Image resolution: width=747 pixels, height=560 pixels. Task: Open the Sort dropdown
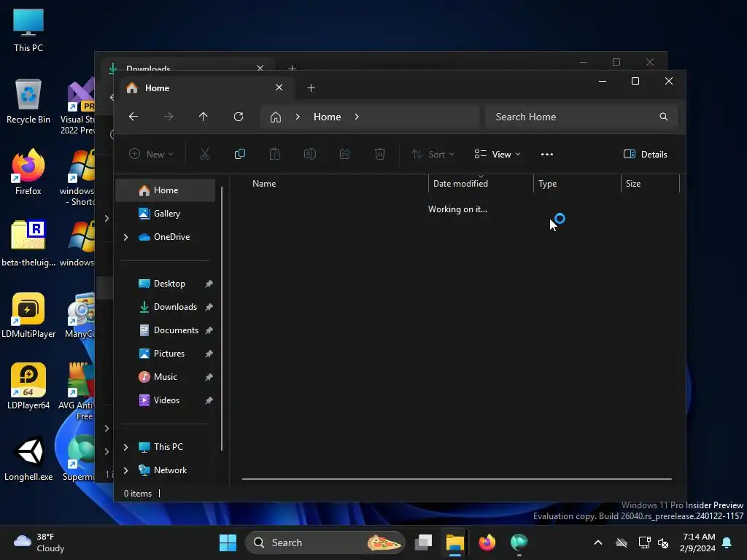pos(433,155)
